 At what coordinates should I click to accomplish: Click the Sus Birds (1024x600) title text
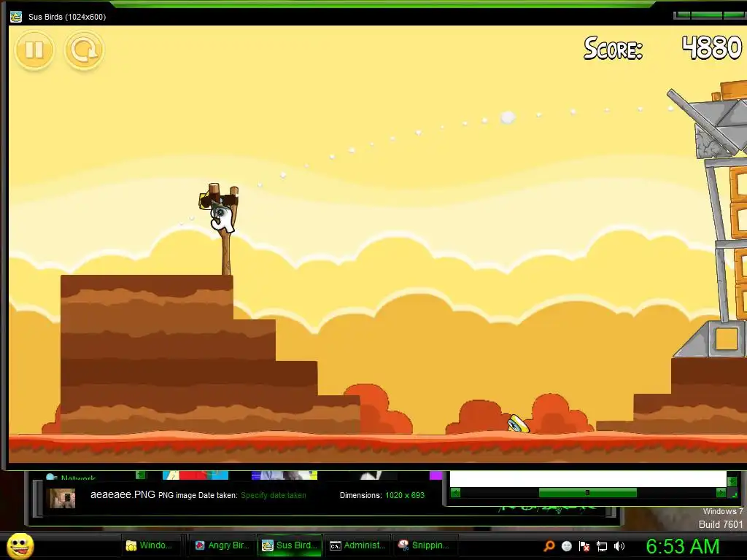point(67,17)
